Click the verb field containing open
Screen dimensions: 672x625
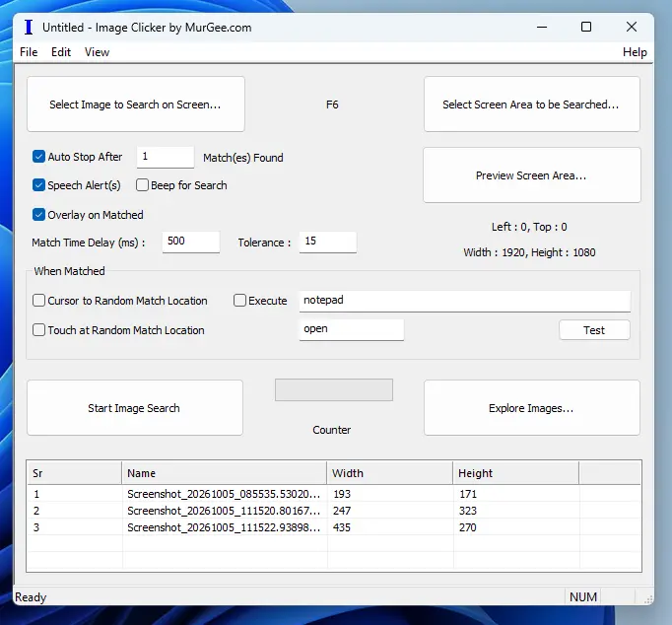pos(351,329)
